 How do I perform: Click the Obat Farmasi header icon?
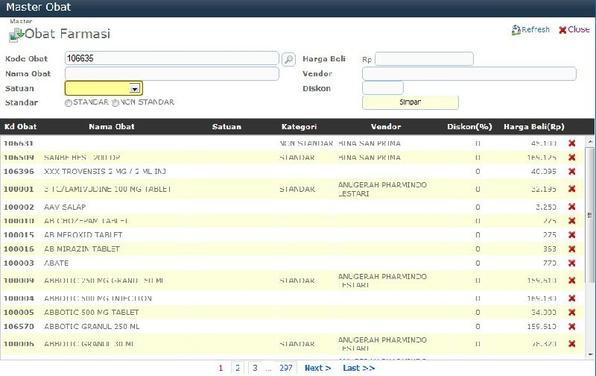(x=16, y=35)
